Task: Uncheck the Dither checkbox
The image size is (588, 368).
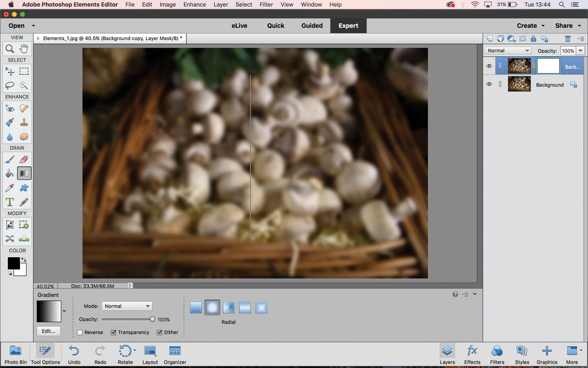Action: [x=159, y=332]
